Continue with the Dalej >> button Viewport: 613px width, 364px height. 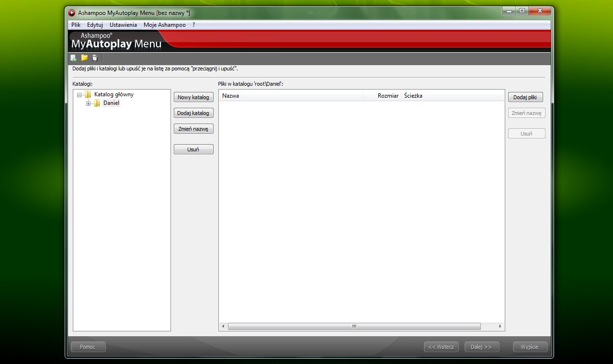pyautogui.click(x=482, y=347)
